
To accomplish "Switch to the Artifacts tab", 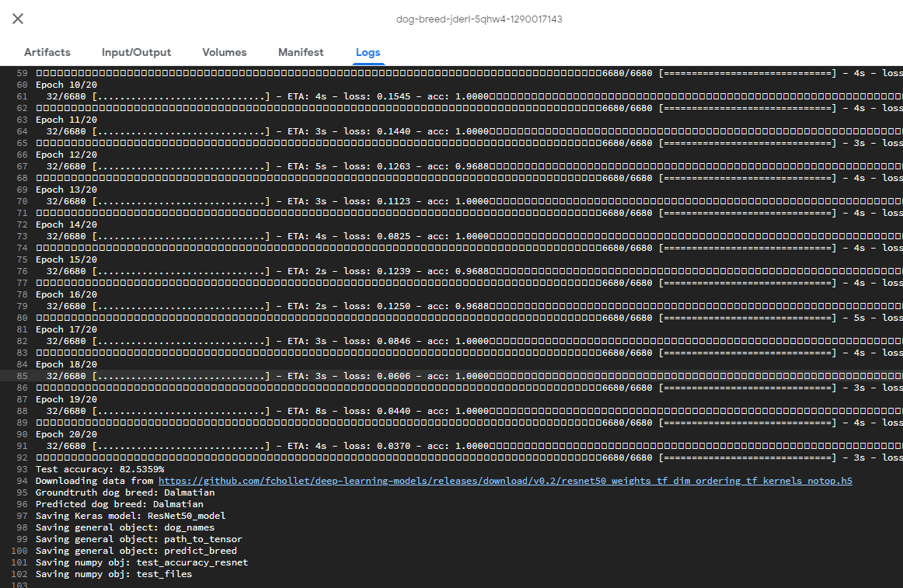I will pos(47,52).
